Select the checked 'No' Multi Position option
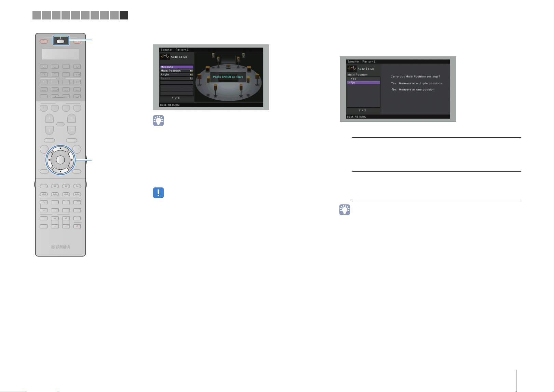Viewport: 554px width, 392px height. pos(363,83)
